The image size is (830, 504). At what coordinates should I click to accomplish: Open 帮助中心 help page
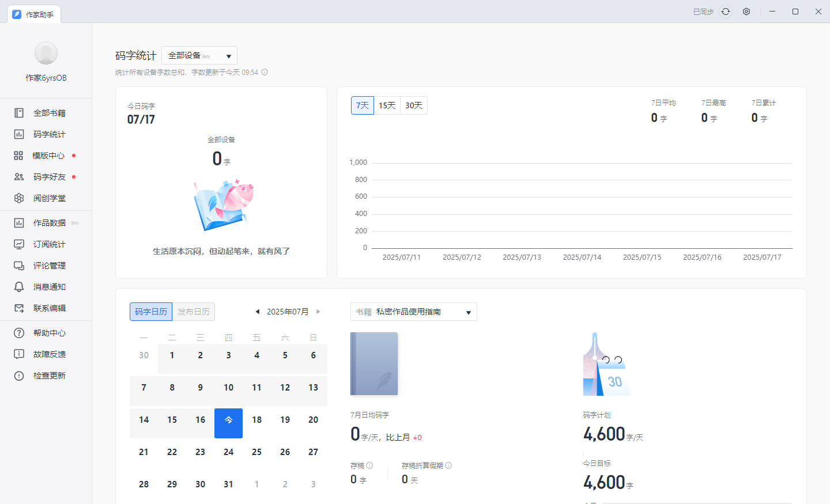click(x=49, y=333)
